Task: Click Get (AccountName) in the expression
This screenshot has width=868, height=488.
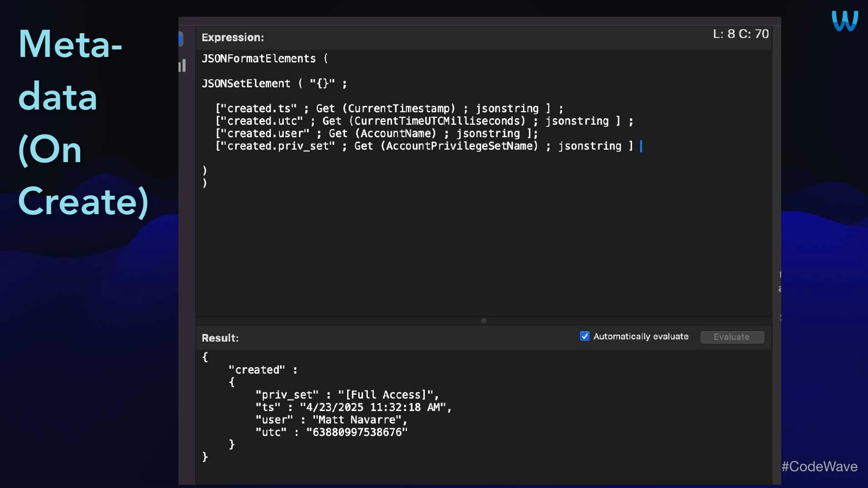Action: (x=382, y=133)
